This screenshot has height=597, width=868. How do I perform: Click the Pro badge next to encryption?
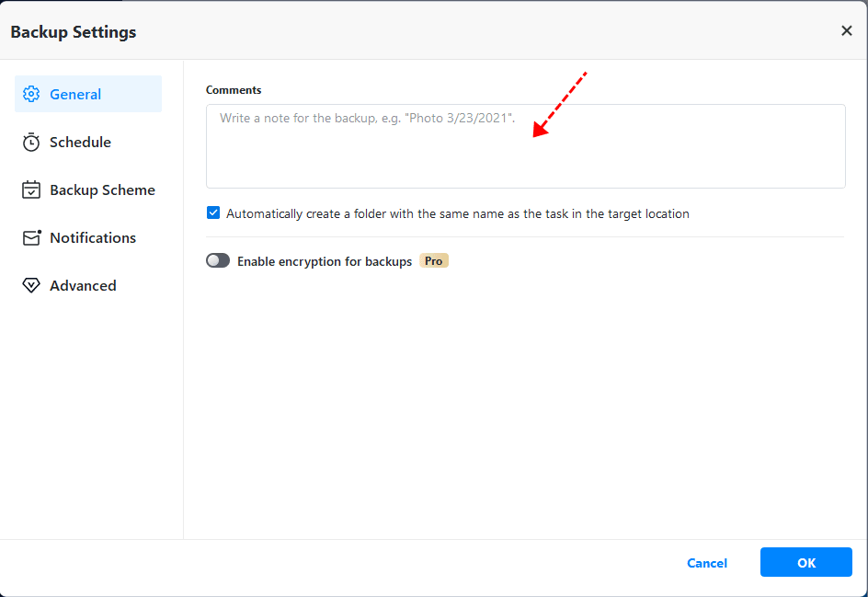(x=434, y=261)
